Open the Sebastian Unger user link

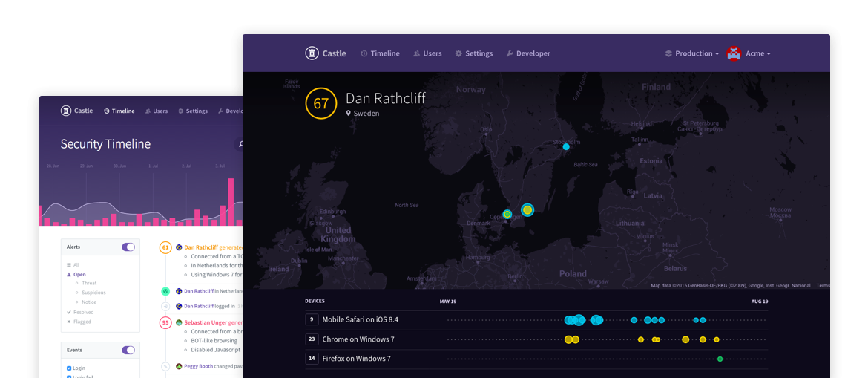(x=206, y=322)
